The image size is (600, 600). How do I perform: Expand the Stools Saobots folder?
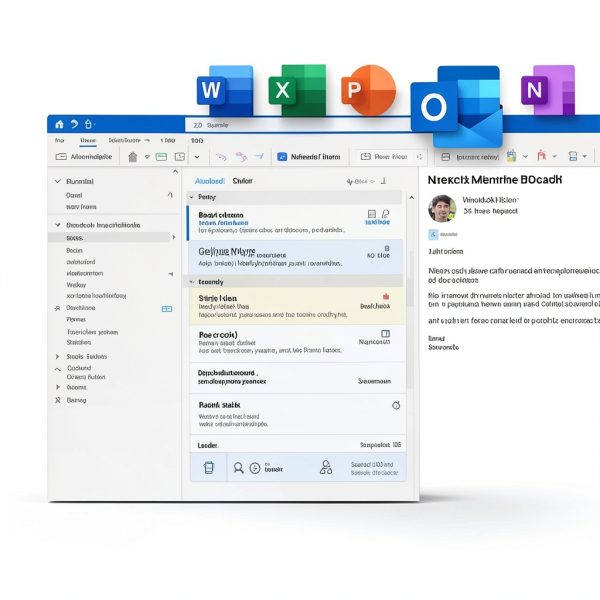coord(57,357)
